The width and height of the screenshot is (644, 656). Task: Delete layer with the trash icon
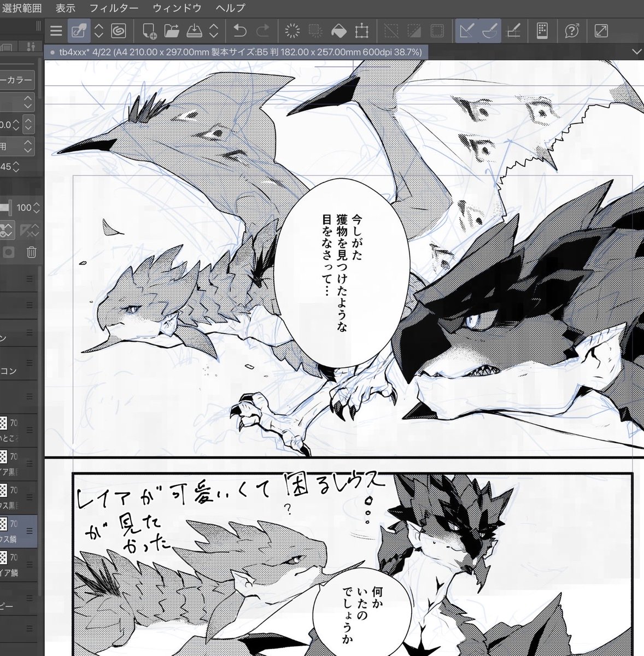point(31,252)
